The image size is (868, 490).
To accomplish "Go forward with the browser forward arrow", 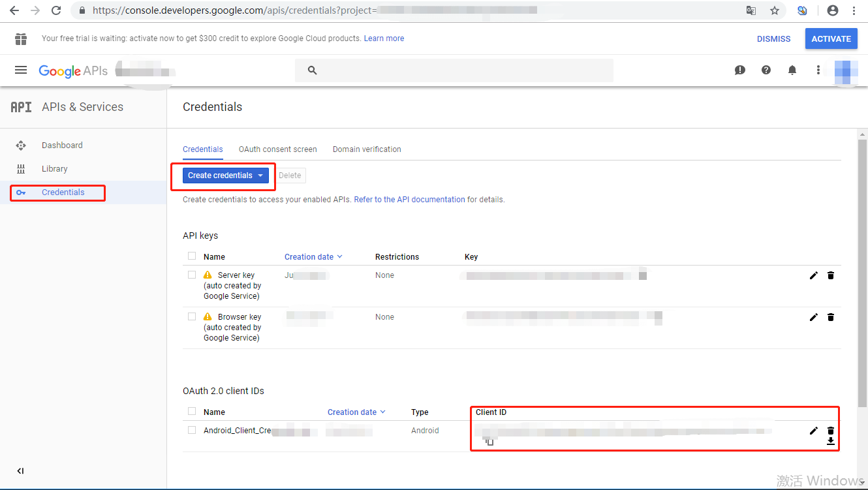I will coord(35,10).
